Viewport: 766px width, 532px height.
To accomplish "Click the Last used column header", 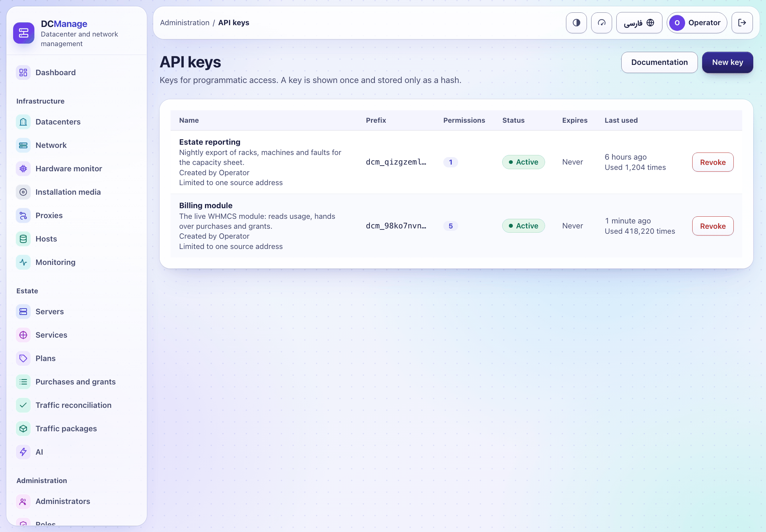I will click(x=621, y=121).
